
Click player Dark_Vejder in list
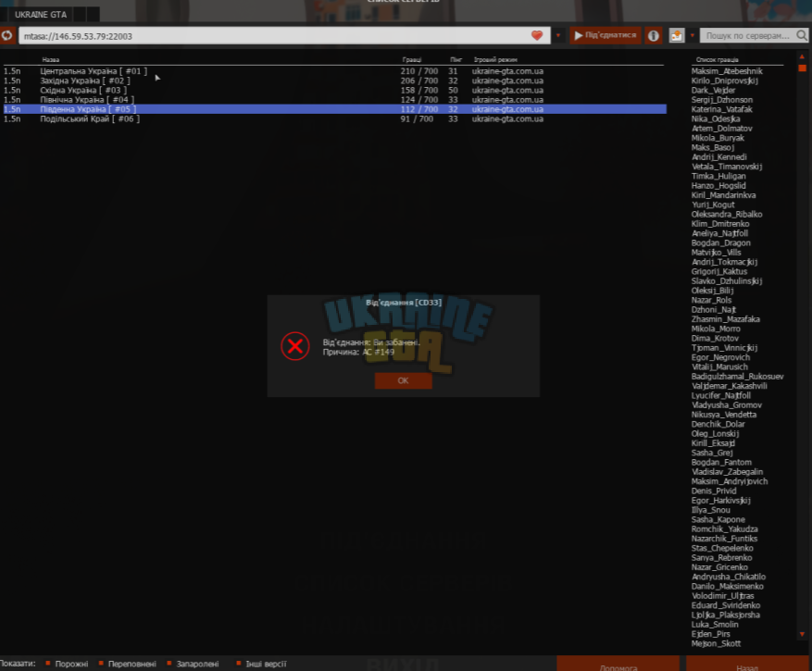click(x=713, y=90)
